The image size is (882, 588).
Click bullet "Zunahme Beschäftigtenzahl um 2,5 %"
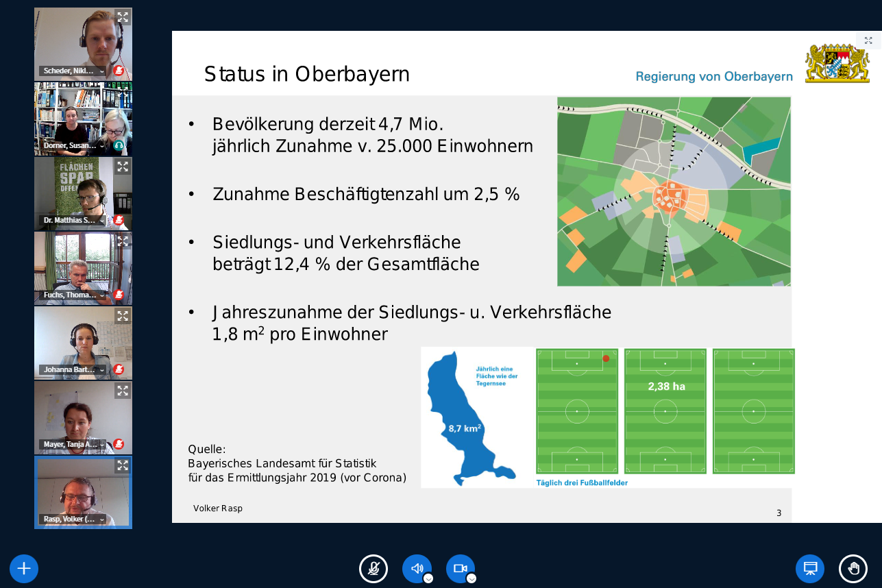(x=366, y=194)
